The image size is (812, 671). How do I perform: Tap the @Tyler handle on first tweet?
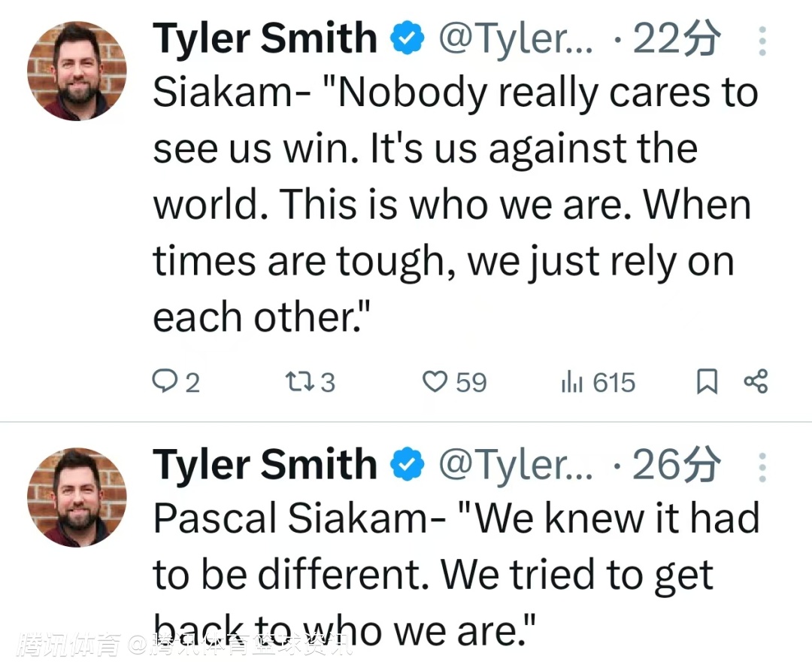pyautogui.click(x=515, y=39)
